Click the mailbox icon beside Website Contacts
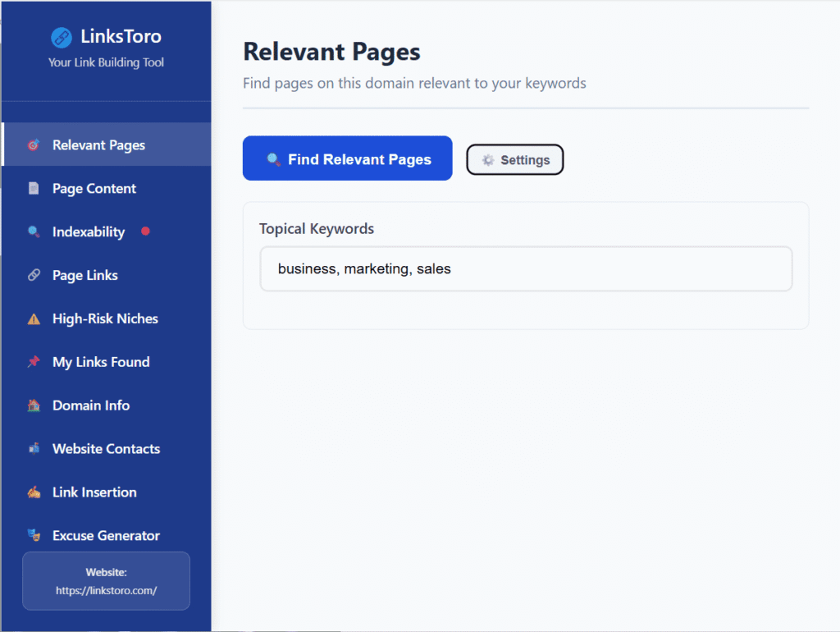 pos(34,449)
